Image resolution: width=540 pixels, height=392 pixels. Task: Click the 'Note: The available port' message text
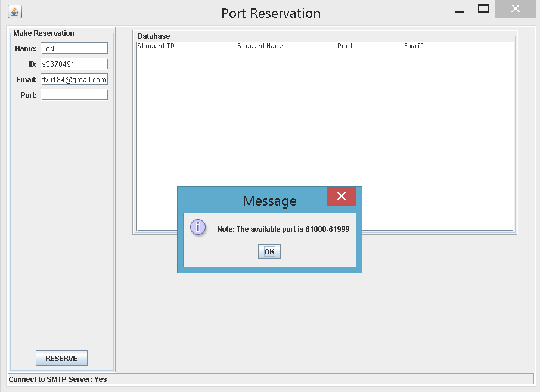pyautogui.click(x=283, y=229)
